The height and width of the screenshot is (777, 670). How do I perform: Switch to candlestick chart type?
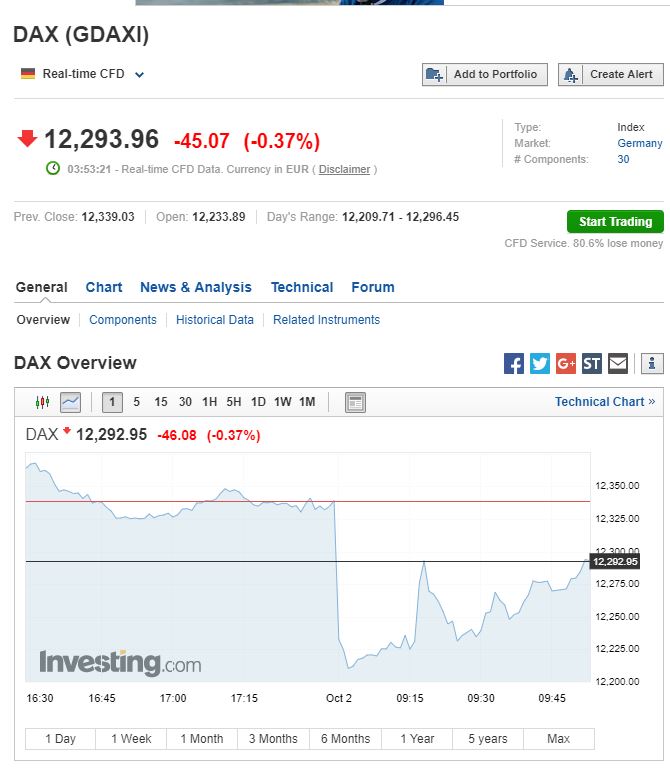click(42, 402)
